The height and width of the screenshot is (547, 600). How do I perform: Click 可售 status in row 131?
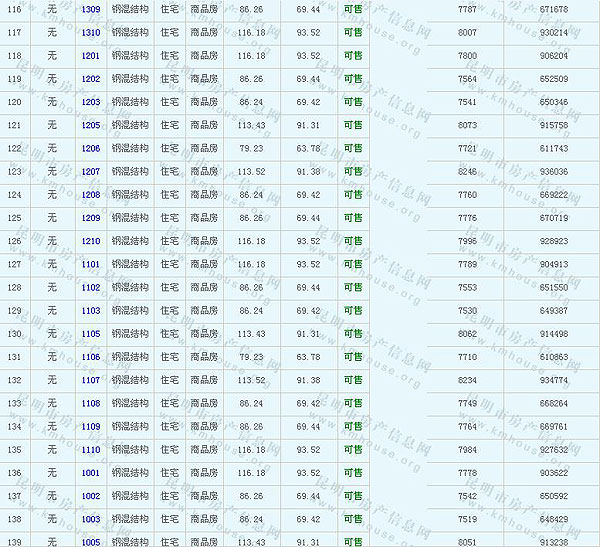click(353, 357)
